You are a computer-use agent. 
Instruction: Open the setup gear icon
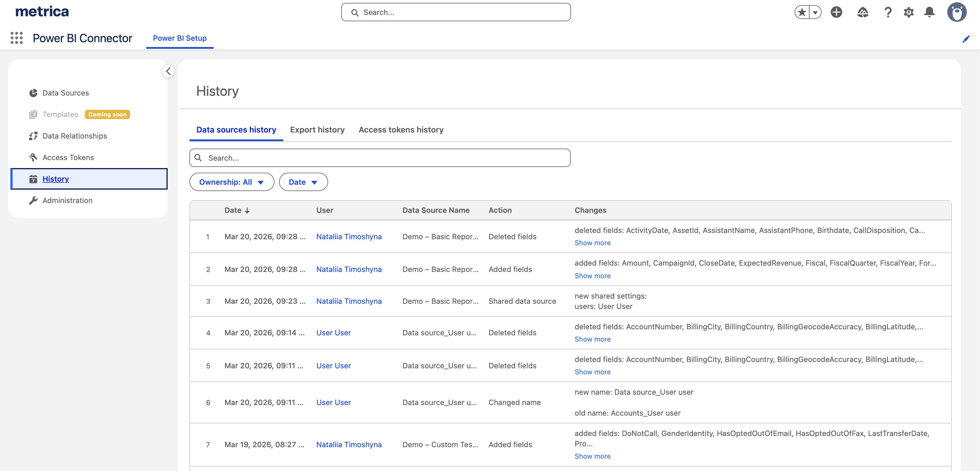tap(909, 12)
